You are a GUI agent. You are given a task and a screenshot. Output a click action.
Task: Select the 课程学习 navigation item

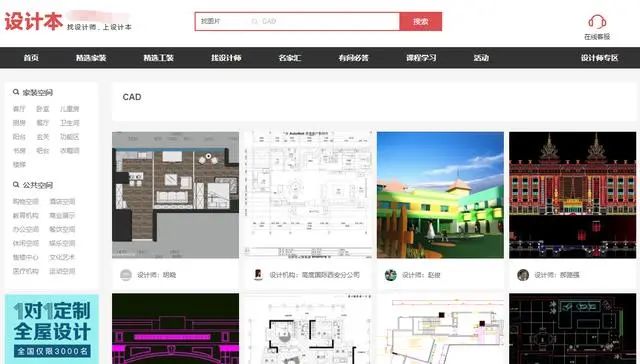pos(421,58)
